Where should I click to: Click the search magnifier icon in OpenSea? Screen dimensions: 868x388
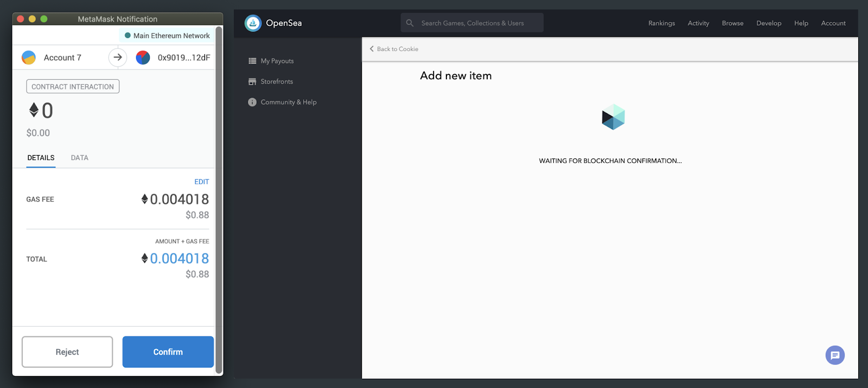[410, 23]
